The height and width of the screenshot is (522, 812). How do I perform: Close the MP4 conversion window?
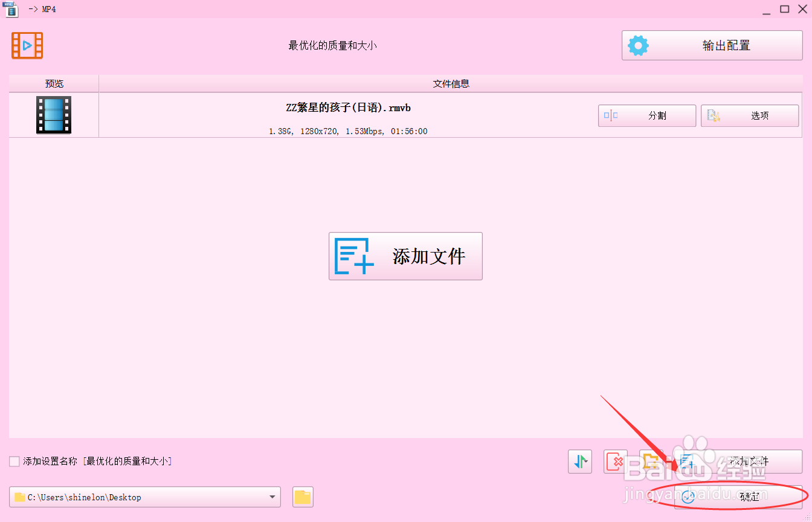pos(803,9)
